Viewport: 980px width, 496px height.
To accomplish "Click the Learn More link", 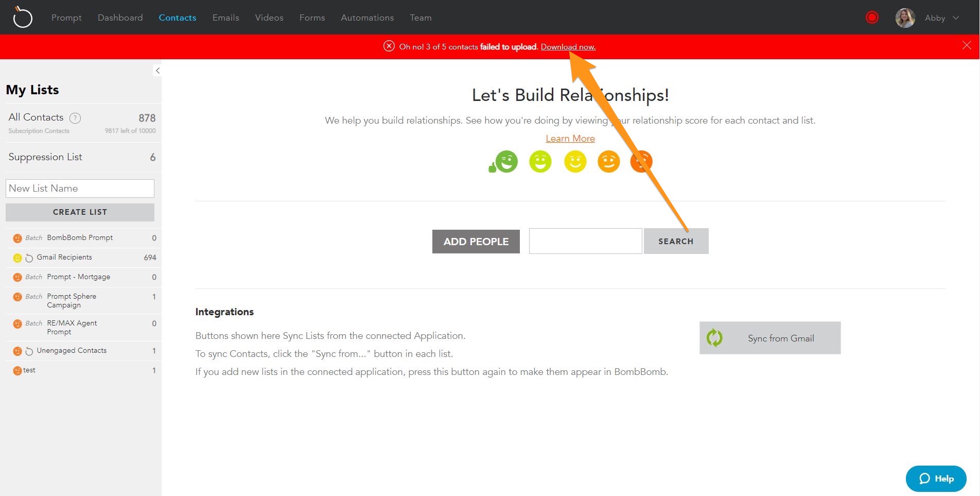I will click(x=570, y=139).
